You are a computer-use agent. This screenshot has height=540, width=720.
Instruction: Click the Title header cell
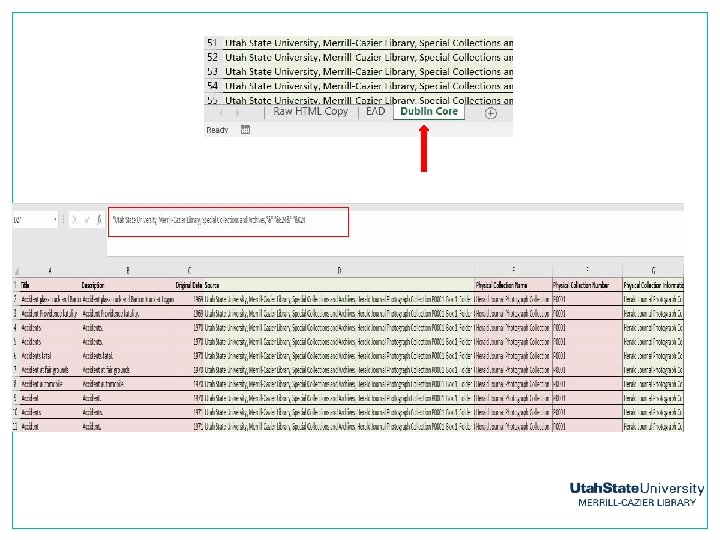pos(50,285)
